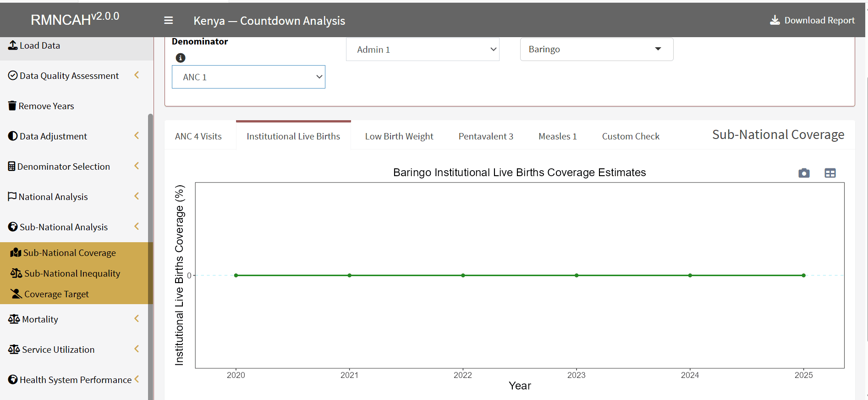The width and height of the screenshot is (868, 400).
Task: Switch to the Custom Check tab
Action: click(x=631, y=136)
